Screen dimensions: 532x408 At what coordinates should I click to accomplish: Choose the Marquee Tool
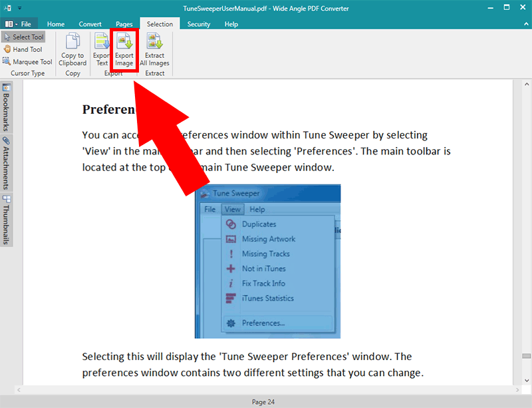tap(27, 61)
